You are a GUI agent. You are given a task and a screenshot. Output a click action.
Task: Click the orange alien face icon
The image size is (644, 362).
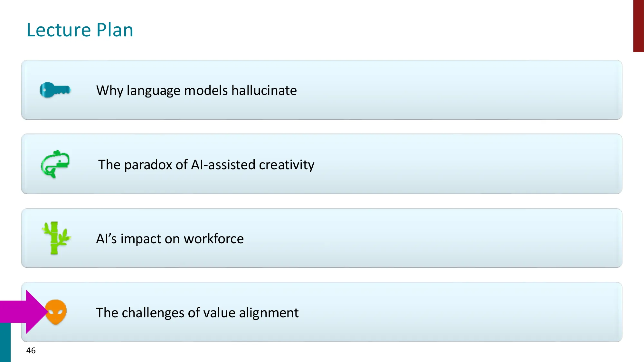pyautogui.click(x=57, y=312)
